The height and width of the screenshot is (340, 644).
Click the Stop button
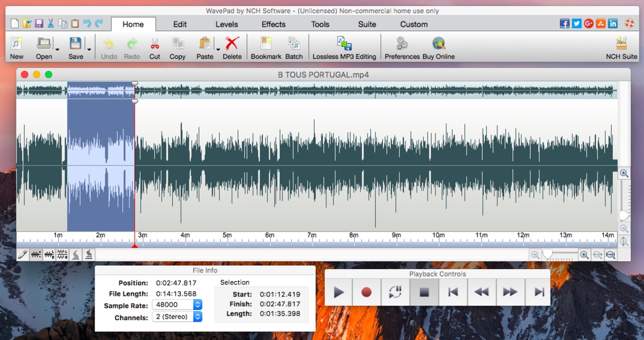tap(424, 292)
